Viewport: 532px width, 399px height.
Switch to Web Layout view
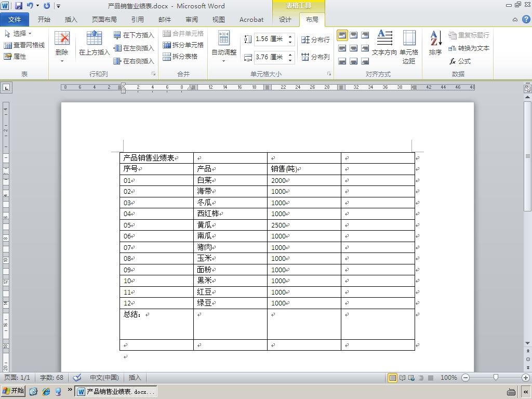coord(411,378)
